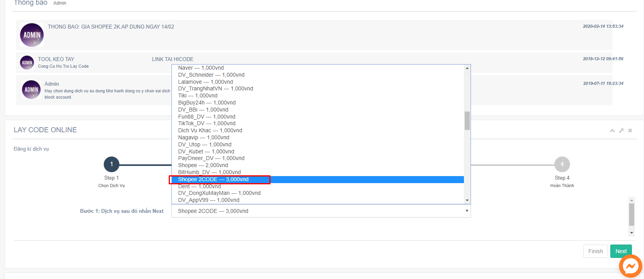Click the Finish button
The image size is (644, 279).
click(x=595, y=251)
